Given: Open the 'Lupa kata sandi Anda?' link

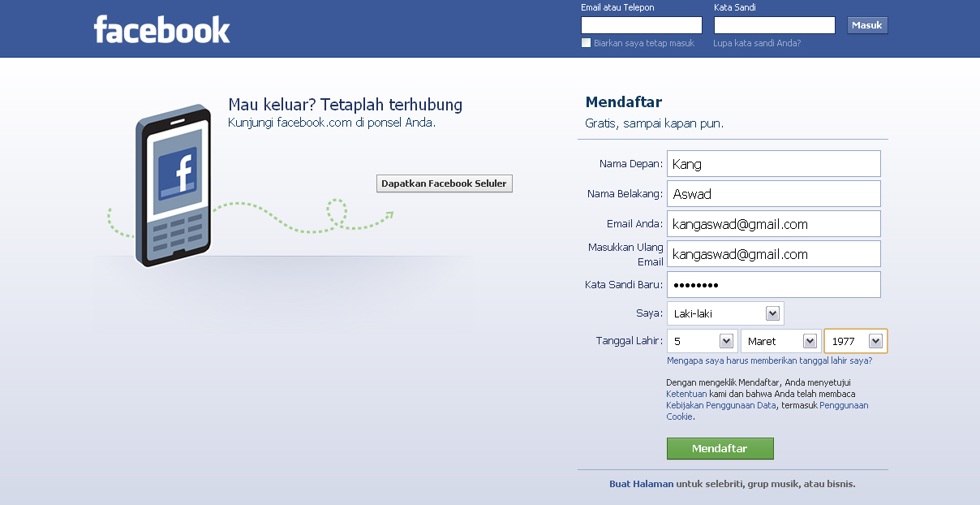Looking at the screenshot, I should pyautogui.click(x=757, y=43).
